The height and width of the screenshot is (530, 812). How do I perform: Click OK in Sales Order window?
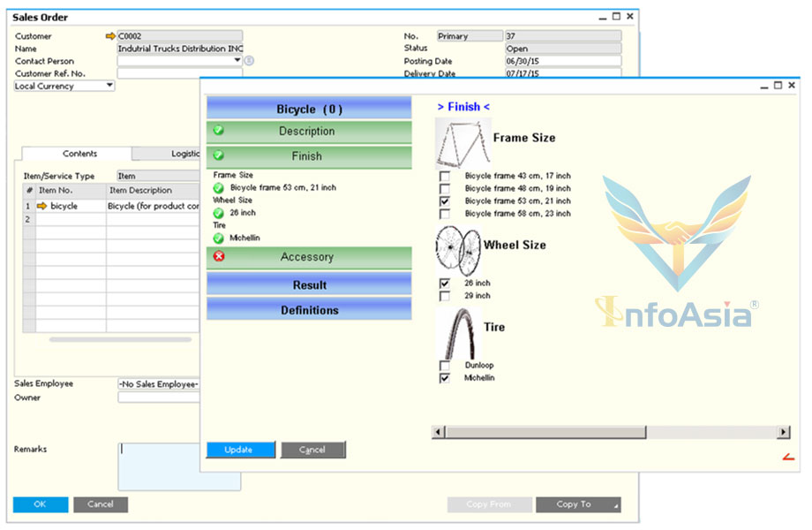pyautogui.click(x=41, y=504)
